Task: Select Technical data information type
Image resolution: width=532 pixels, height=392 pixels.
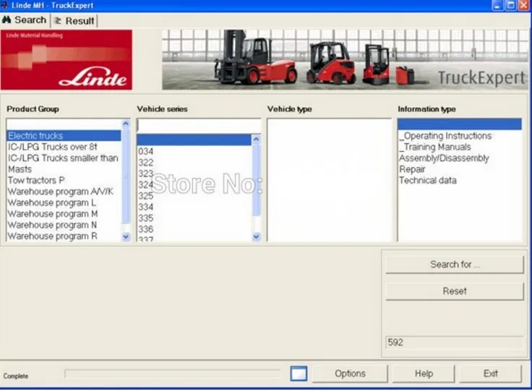Action: (460, 180)
